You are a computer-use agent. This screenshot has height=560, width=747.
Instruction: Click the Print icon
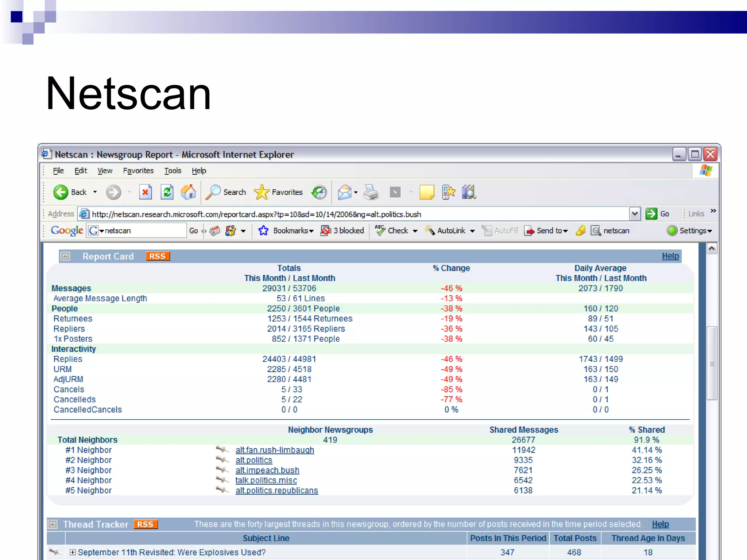tap(371, 192)
